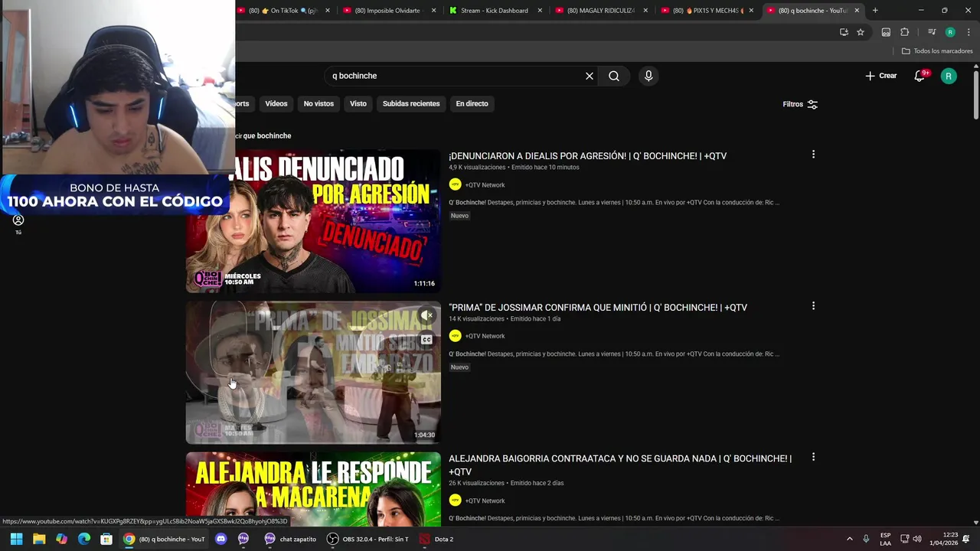Open video title DENUNCIARON A DIEALIS POR AGRESIÓN
This screenshot has width=980, height=551.
(x=587, y=156)
